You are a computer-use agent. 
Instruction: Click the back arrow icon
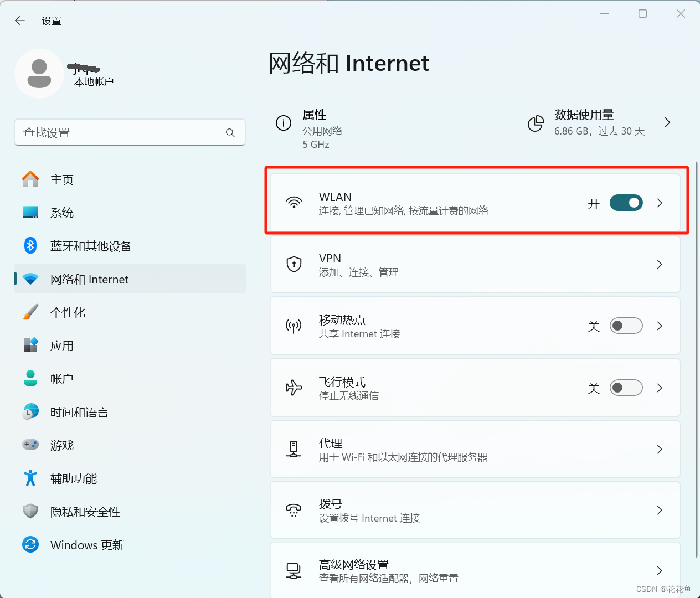tap(20, 20)
